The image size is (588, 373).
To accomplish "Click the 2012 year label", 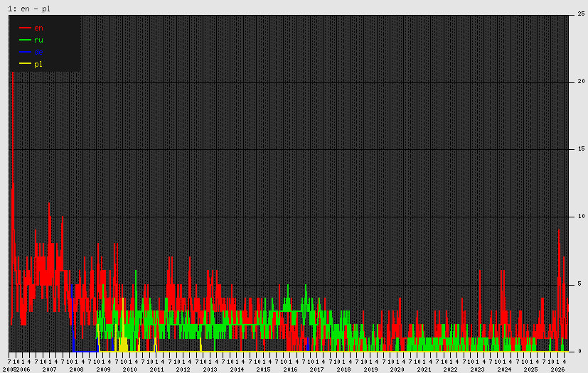I will [x=183, y=369].
